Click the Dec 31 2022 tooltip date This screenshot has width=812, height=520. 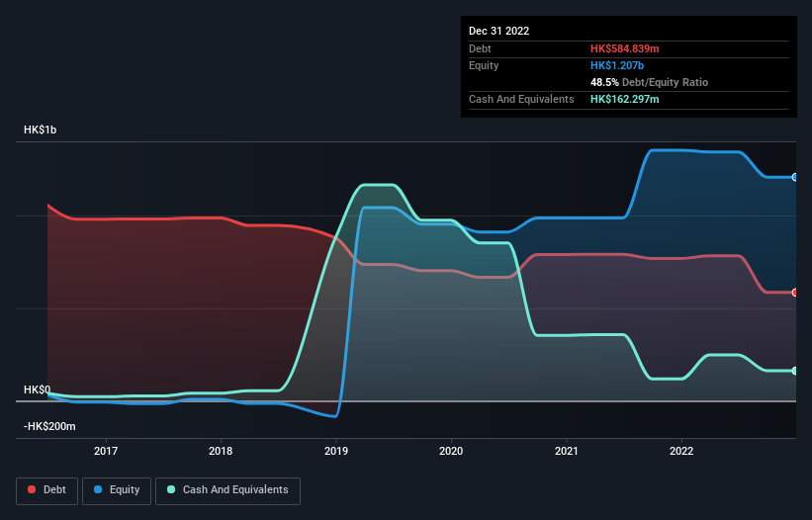click(x=499, y=31)
